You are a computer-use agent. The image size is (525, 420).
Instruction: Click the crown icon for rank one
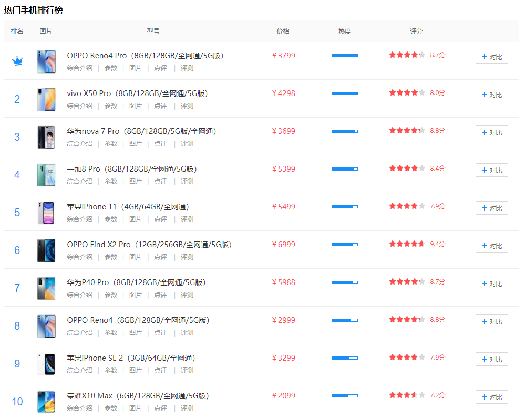pos(17,61)
